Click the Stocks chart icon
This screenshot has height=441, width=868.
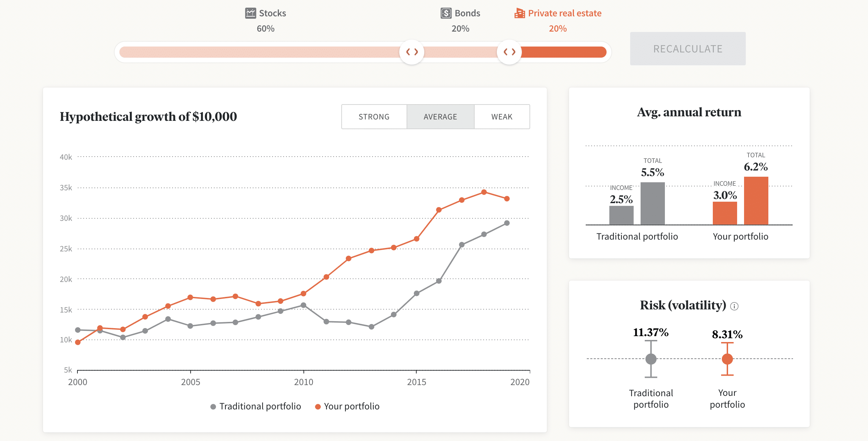pyautogui.click(x=250, y=13)
